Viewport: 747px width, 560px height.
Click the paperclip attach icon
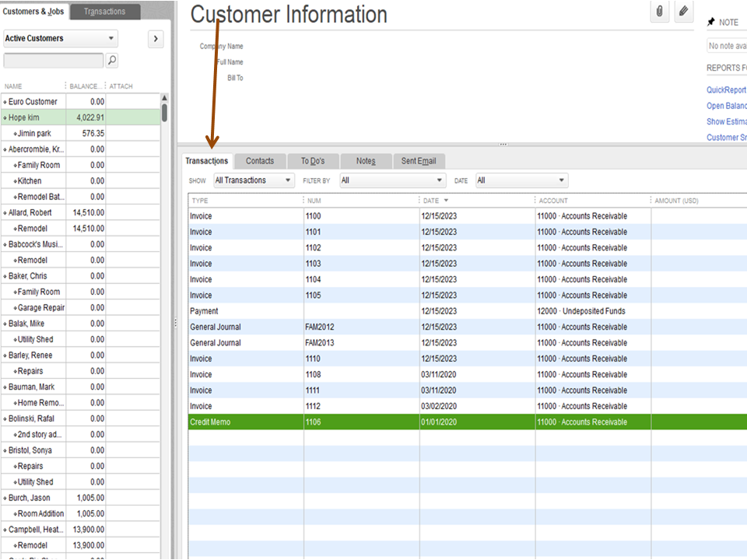click(659, 12)
